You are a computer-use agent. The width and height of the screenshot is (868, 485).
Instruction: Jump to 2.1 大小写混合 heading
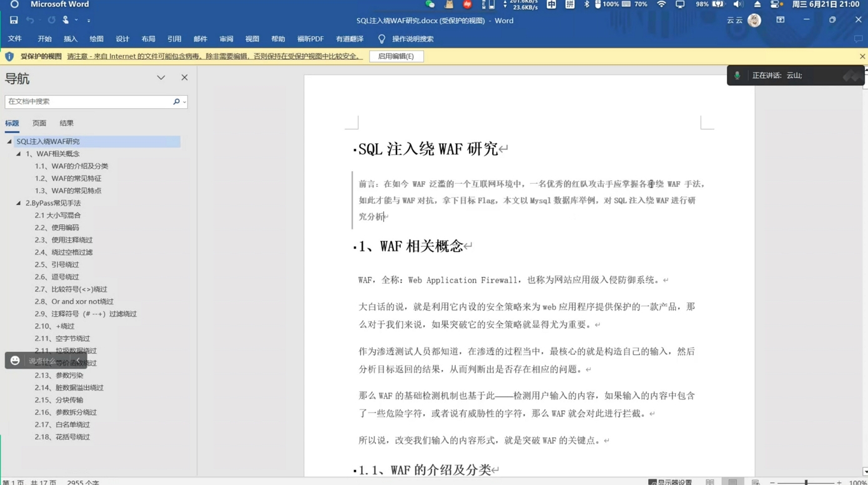pyautogui.click(x=57, y=215)
